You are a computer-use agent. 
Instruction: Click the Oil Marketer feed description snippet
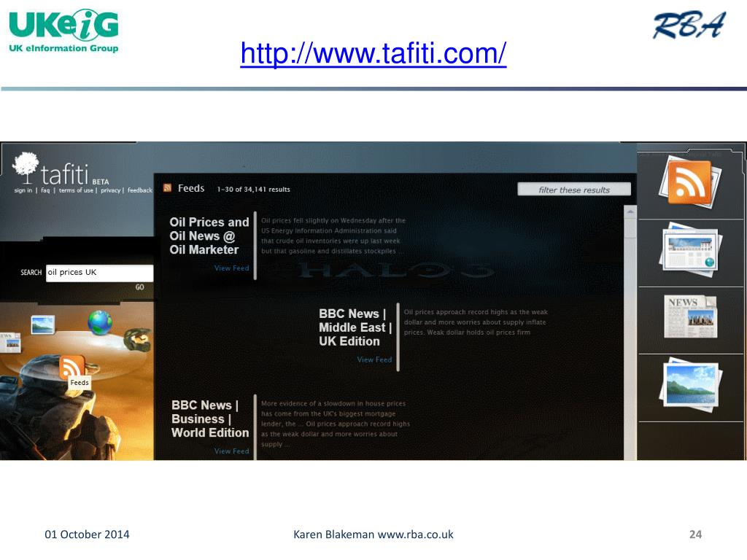pyautogui.click(x=333, y=236)
